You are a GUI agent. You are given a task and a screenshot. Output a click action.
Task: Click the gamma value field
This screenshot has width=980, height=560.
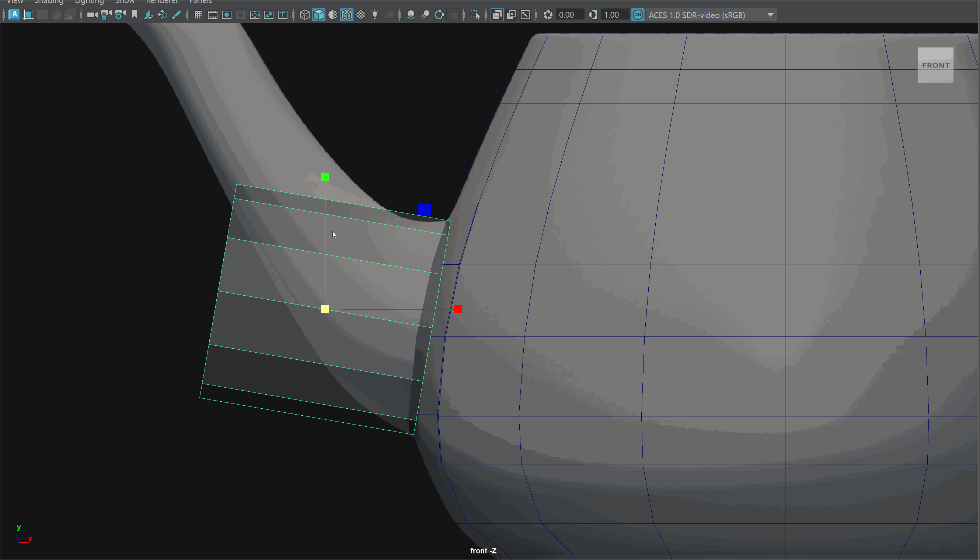(615, 15)
